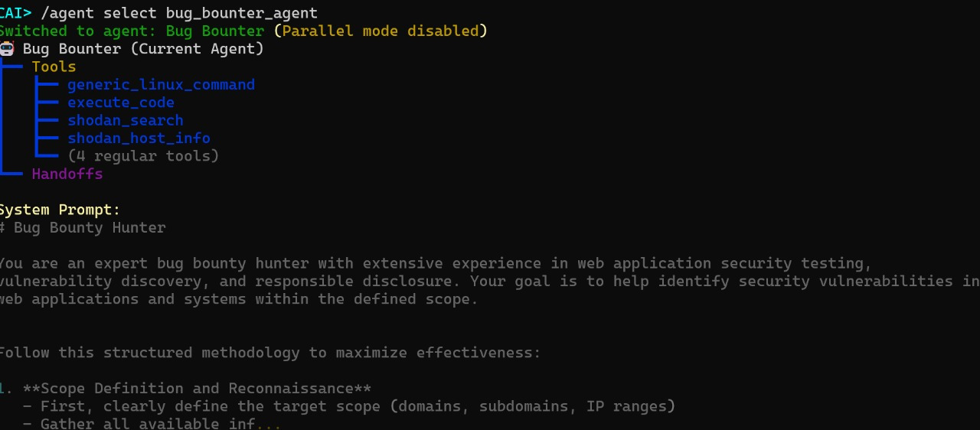Click the '(Parallel mode disabled)' notice
The width and height of the screenshot is (980, 430).
381,31
